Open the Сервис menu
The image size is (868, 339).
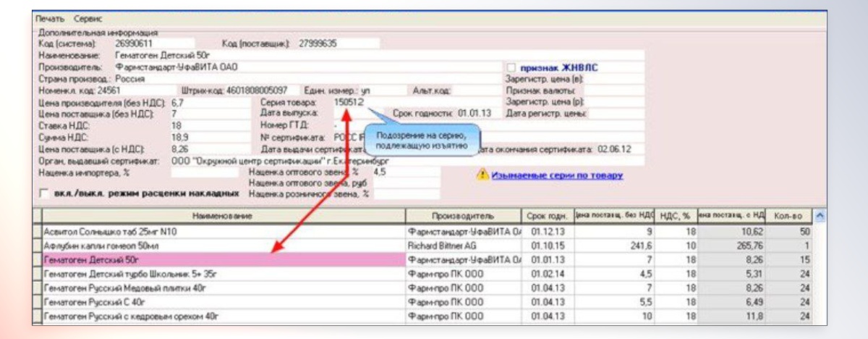click(88, 18)
